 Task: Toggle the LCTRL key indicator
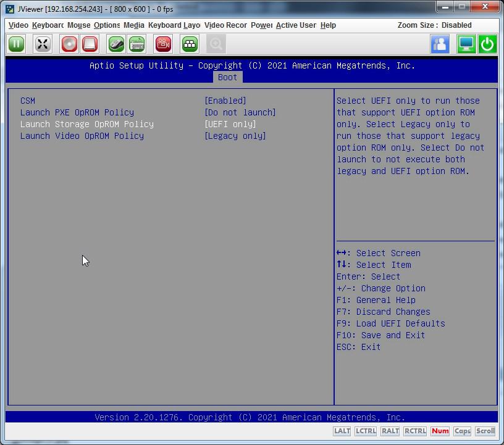(366, 431)
